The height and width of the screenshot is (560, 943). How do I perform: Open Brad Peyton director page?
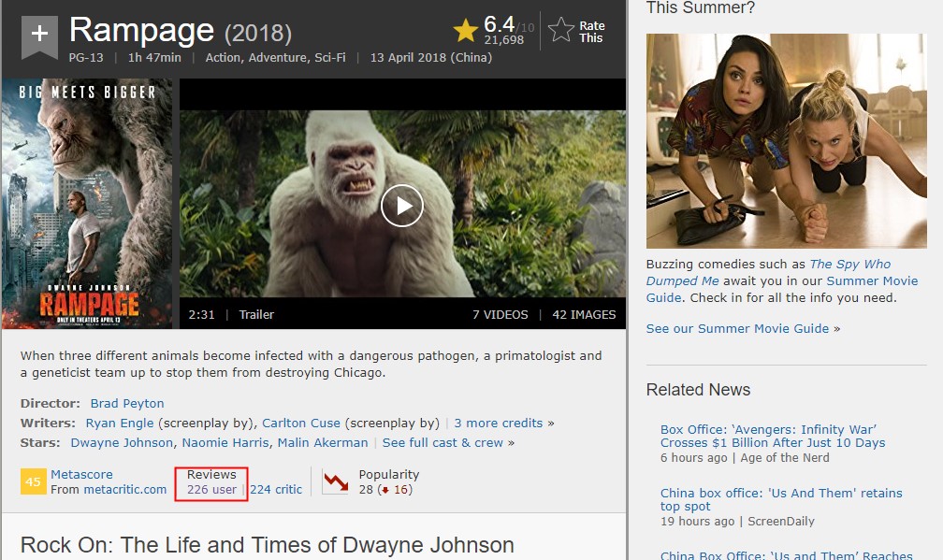[127, 403]
